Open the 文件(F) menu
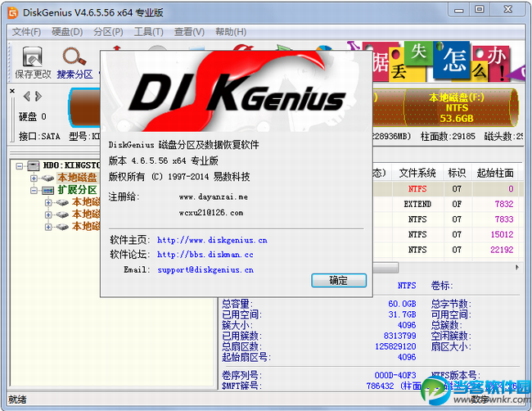This screenshot has width=532, height=411. tap(26, 32)
